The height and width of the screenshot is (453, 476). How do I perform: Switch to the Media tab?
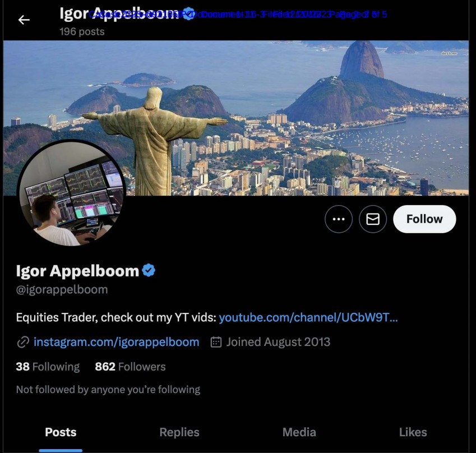pyautogui.click(x=299, y=432)
